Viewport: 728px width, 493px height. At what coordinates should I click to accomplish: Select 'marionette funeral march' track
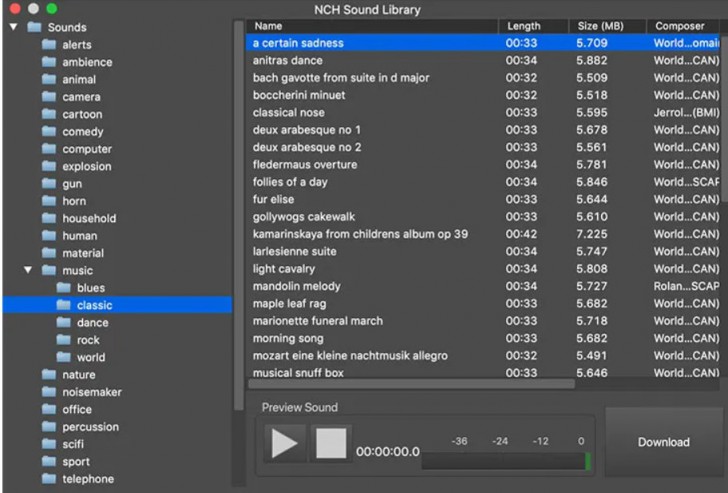click(483, 321)
